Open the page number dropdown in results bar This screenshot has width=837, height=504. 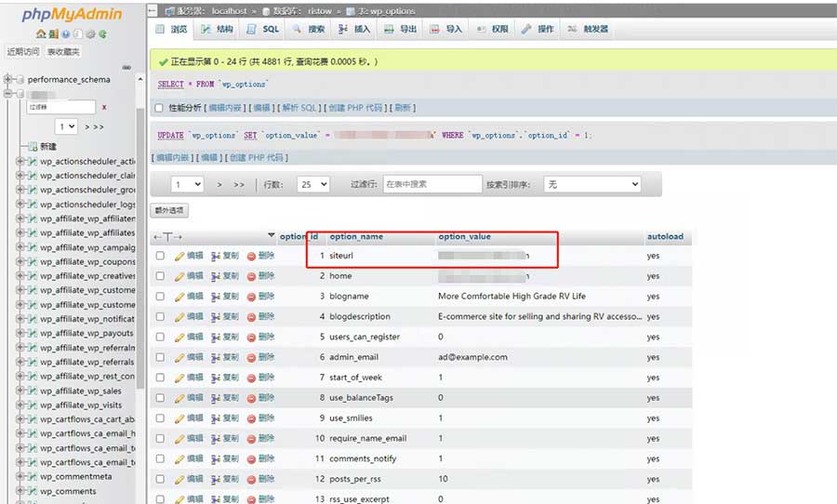pos(187,184)
